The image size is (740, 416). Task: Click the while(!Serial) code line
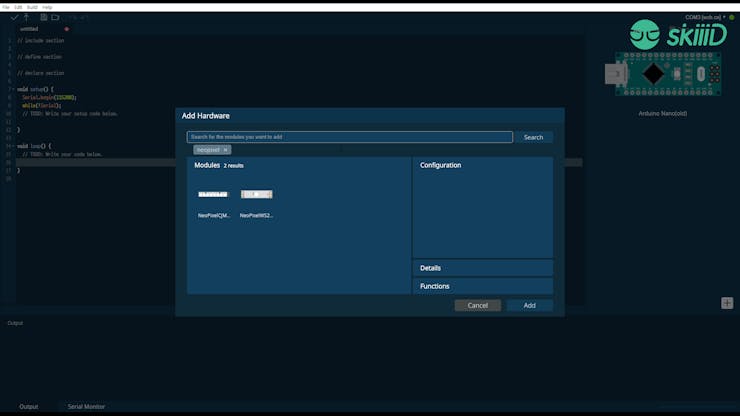[x=42, y=105]
